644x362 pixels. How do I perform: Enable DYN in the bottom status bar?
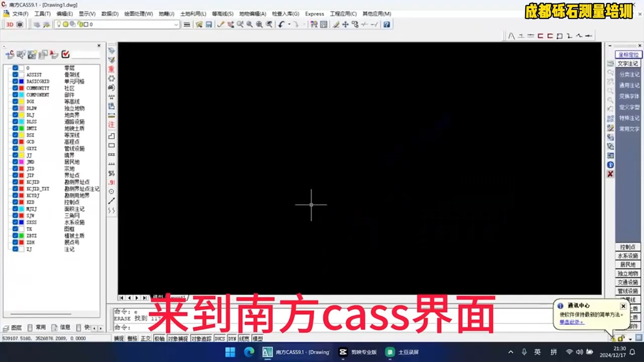[x=231, y=338]
